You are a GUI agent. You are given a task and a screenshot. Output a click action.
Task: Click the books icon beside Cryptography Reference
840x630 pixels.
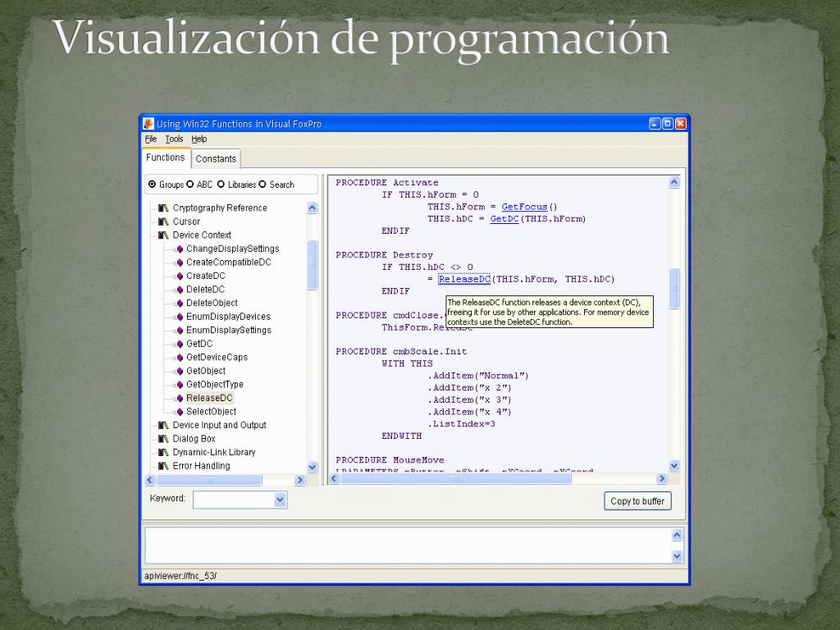point(163,208)
